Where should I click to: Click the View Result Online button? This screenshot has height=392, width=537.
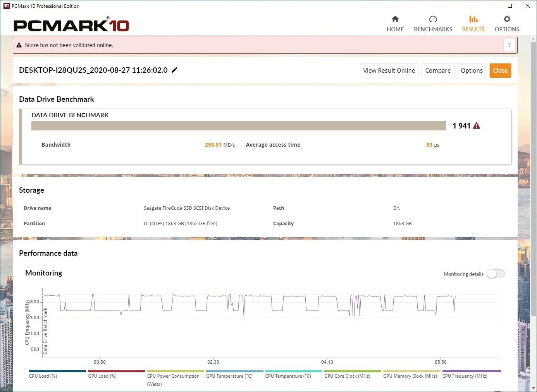click(x=389, y=70)
